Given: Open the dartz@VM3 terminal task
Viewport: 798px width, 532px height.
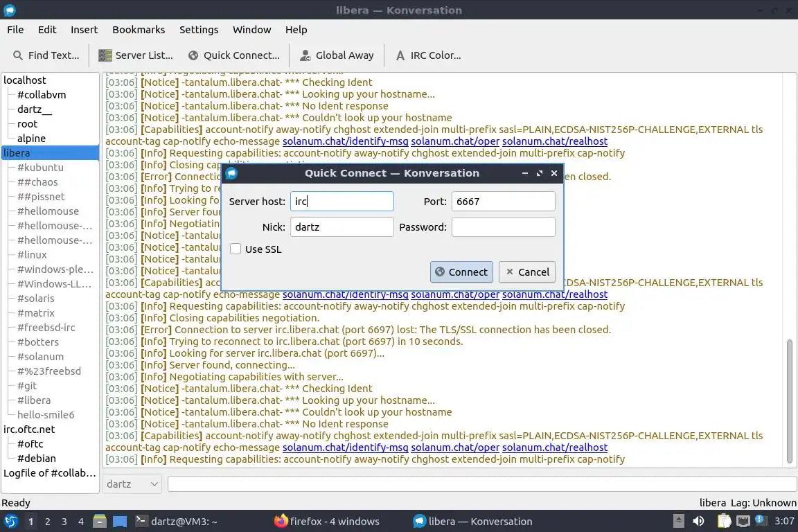Looking at the screenshot, I should 177,522.
